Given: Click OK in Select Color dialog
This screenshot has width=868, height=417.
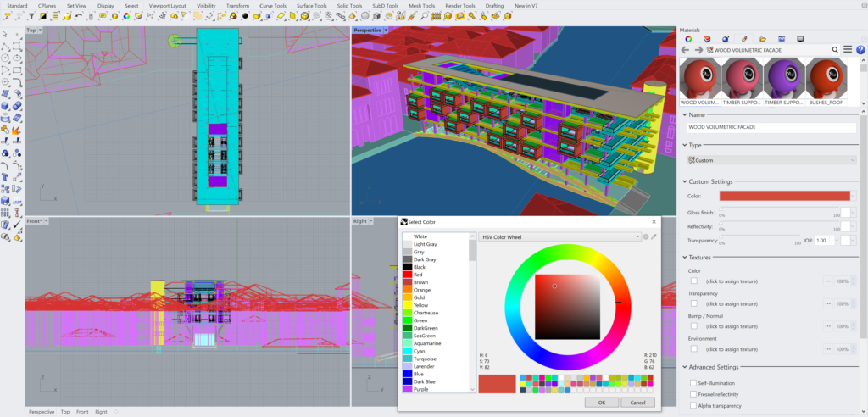Looking at the screenshot, I should click(601, 403).
